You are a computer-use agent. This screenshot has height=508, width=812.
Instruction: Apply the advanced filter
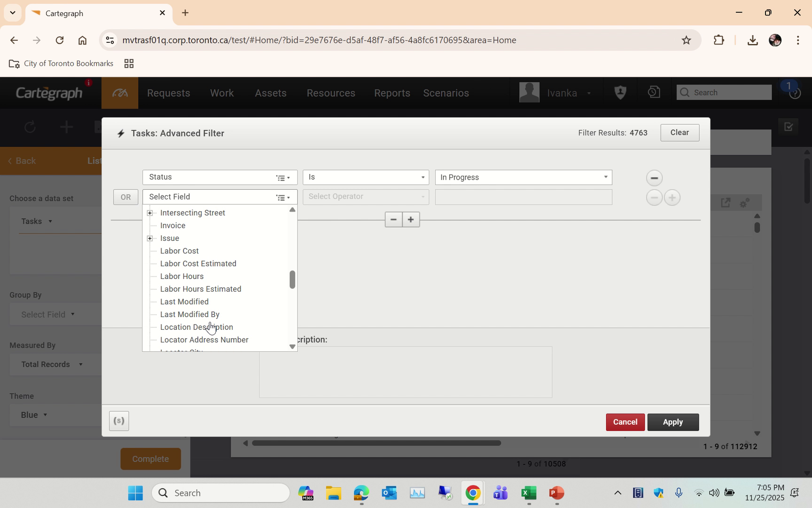(x=673, y=422)
